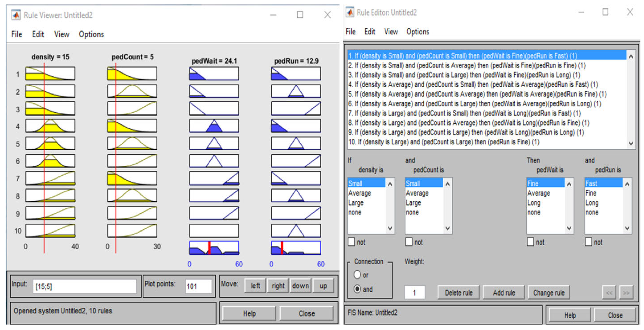Enable the 'not' checkbox under pedRun list

(x=589, y=242)
